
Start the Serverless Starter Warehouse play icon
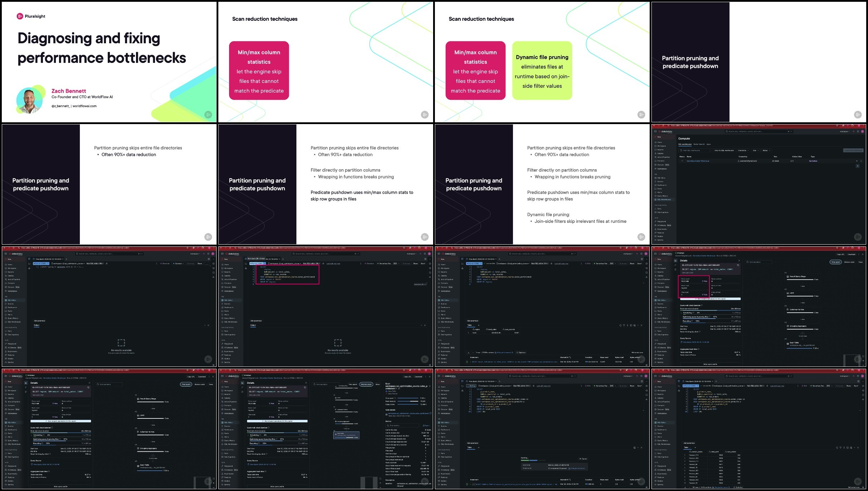click(857, 161)
